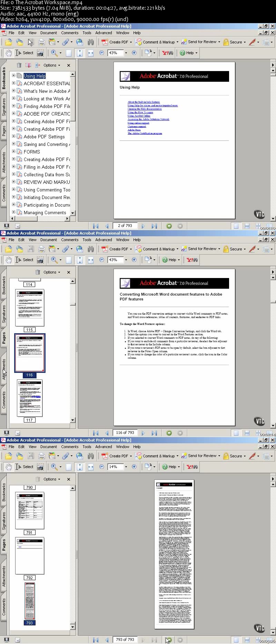Open Create PDF dropdown in top window
The image size is (276, 644).
(131, 42)
